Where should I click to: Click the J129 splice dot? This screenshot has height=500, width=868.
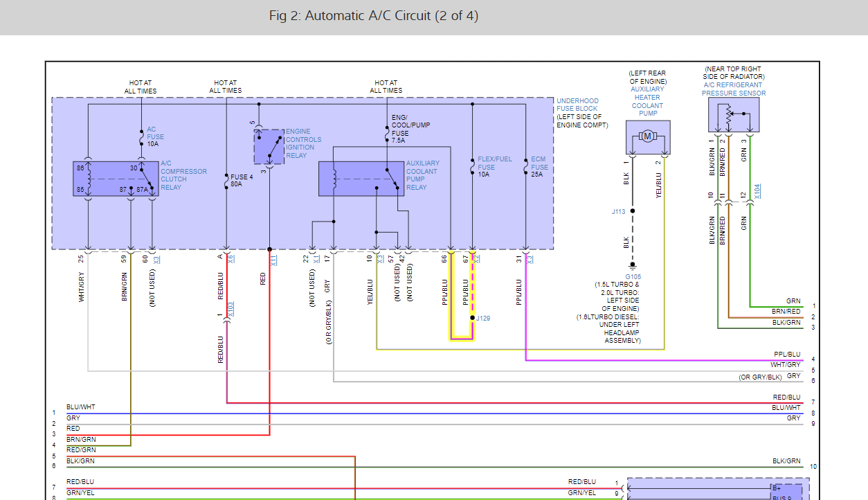pyautogui.click(x=473, y=318)
